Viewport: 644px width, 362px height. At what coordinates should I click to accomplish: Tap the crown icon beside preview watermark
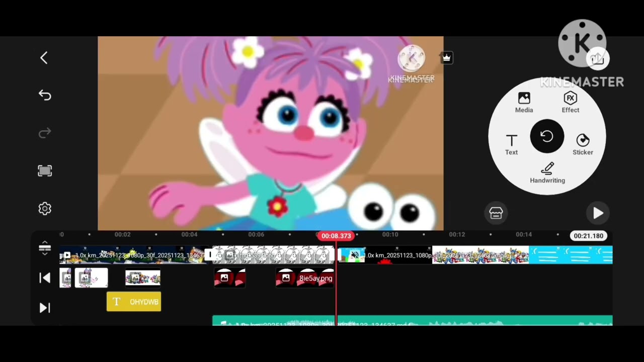click(x=446, y=58)
